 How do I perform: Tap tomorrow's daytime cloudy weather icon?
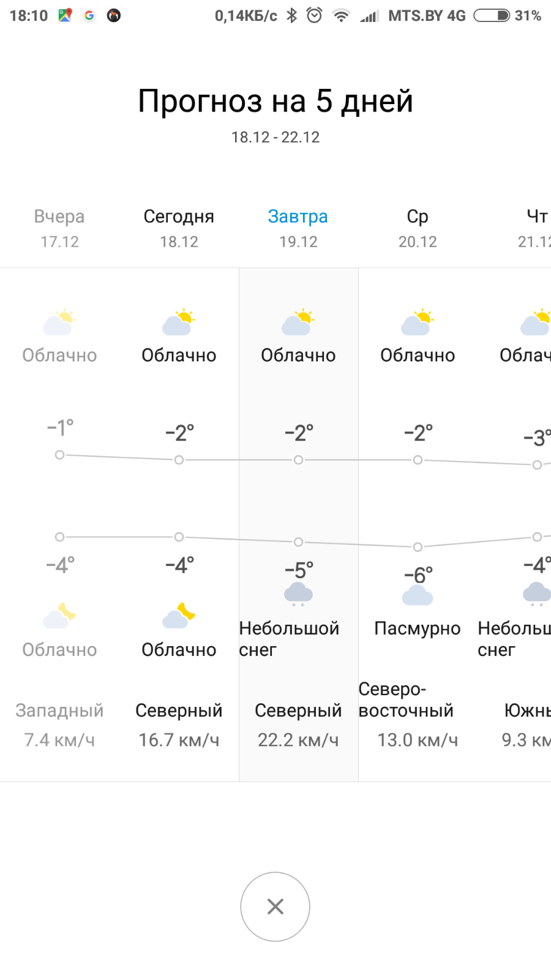coord(298,322)
